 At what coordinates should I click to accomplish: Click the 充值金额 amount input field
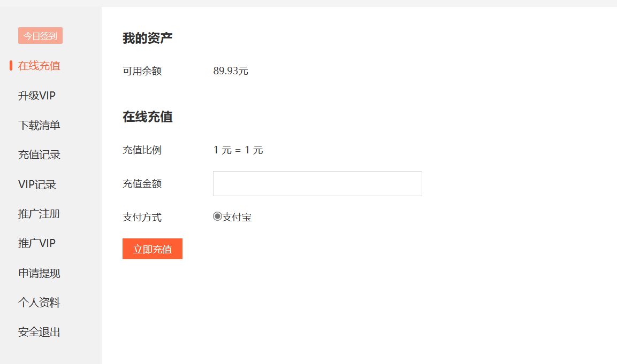tap(317, 183)
